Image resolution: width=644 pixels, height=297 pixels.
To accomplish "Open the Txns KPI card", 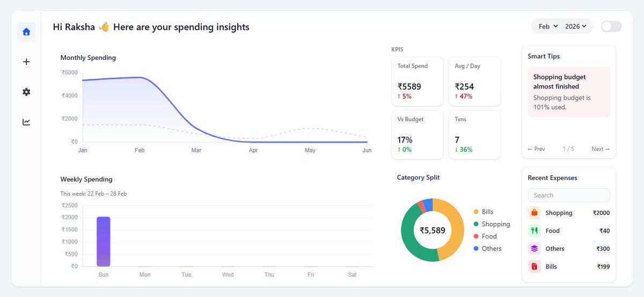I will click(x=474, y=135).
